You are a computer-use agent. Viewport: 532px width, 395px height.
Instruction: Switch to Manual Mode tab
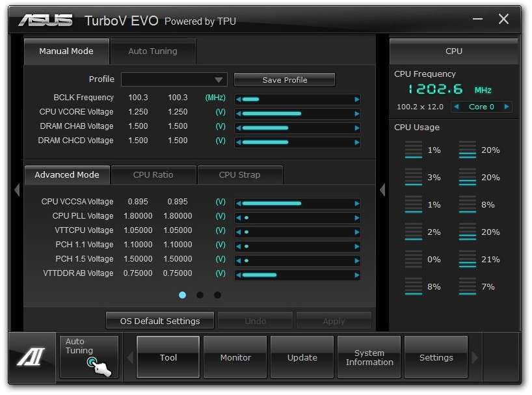[66, 51]
